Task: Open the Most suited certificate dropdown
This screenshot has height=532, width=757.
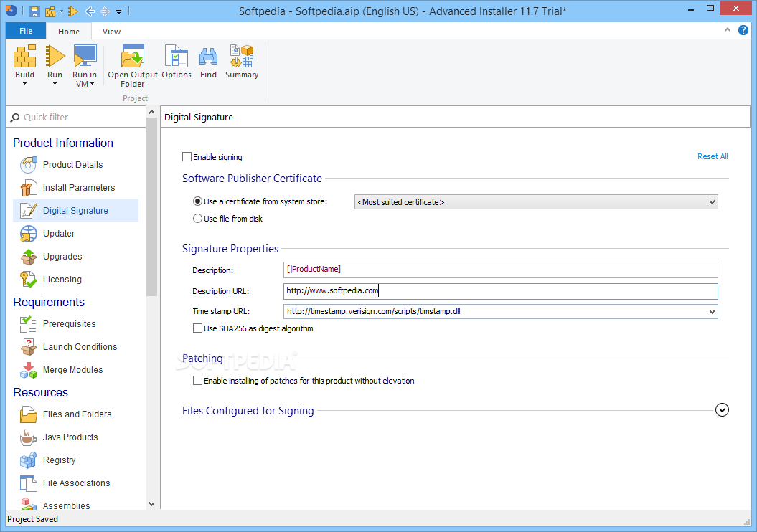Action: coord(536,202)
